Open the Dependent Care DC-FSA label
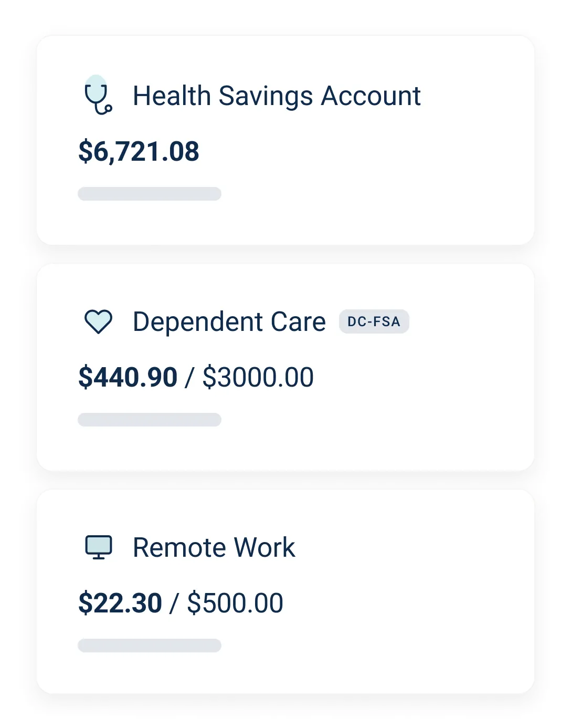This screenshot has height=728, width=571. 374,321
